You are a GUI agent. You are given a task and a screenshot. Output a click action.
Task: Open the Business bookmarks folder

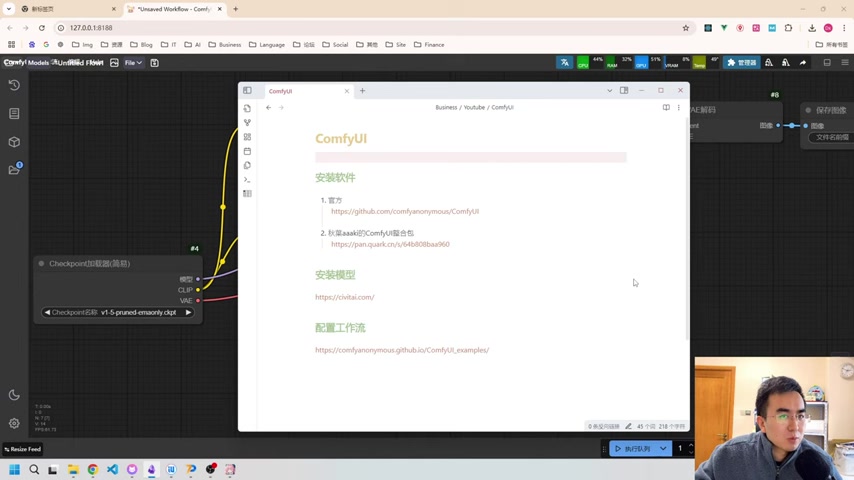coord(224,45)
